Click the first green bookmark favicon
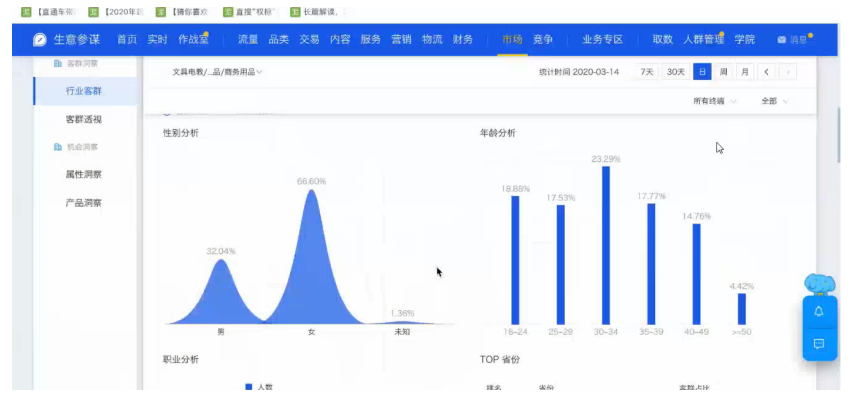The width and height of the screenshot is (854, 397). pyautogui.click(x=26, y=11)
